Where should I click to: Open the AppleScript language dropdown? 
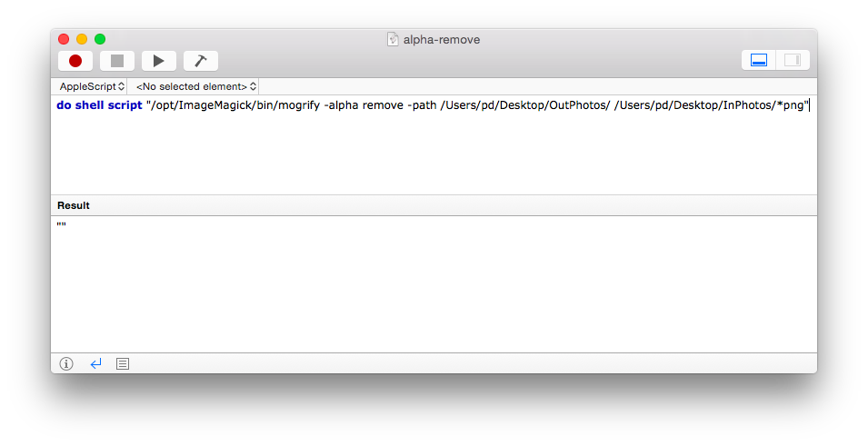click(x=92, y=86)
